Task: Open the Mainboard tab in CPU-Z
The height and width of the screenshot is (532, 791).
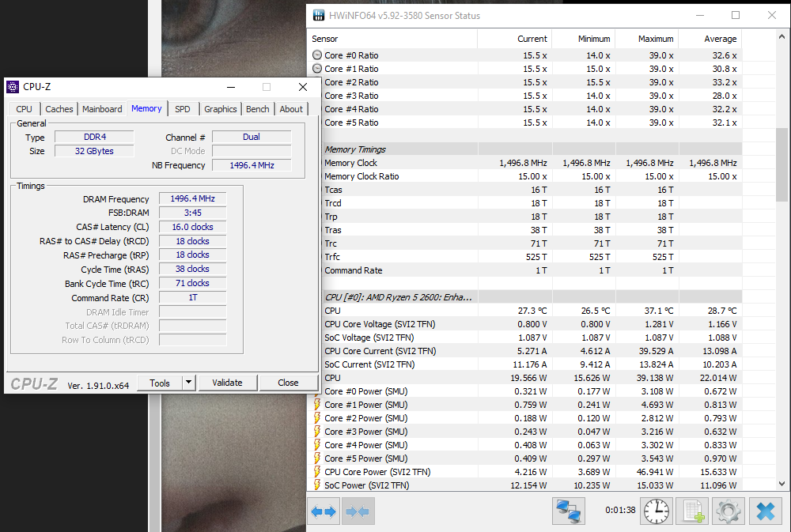Action: [x=102, y=109]
